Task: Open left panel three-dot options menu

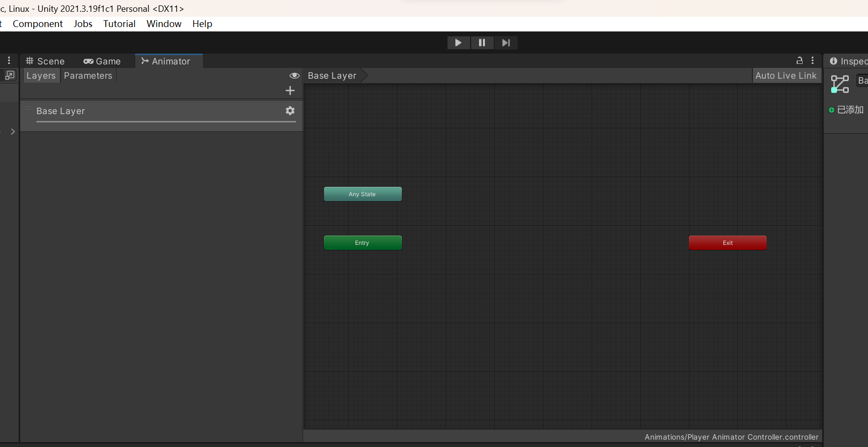Action: coord(9,60)
